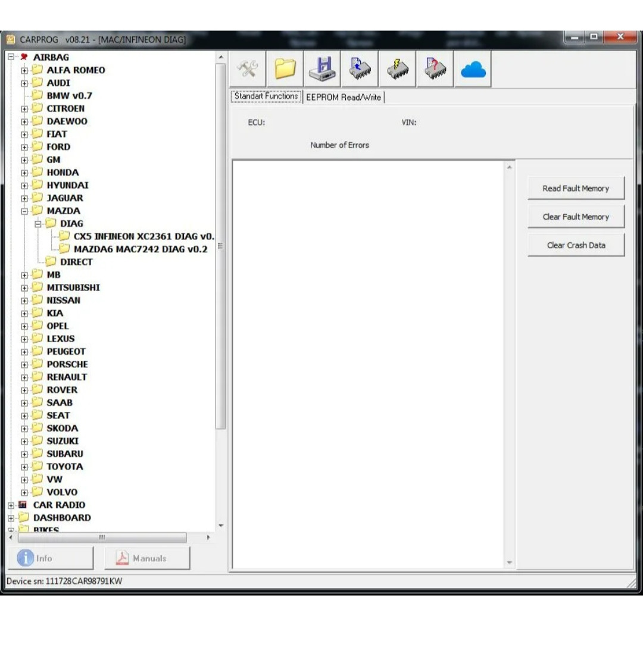Click the CAR RADIO icon in tree
Image resolution: width=643 pixels, height=672 pixels.
click(x=23, y=505)
